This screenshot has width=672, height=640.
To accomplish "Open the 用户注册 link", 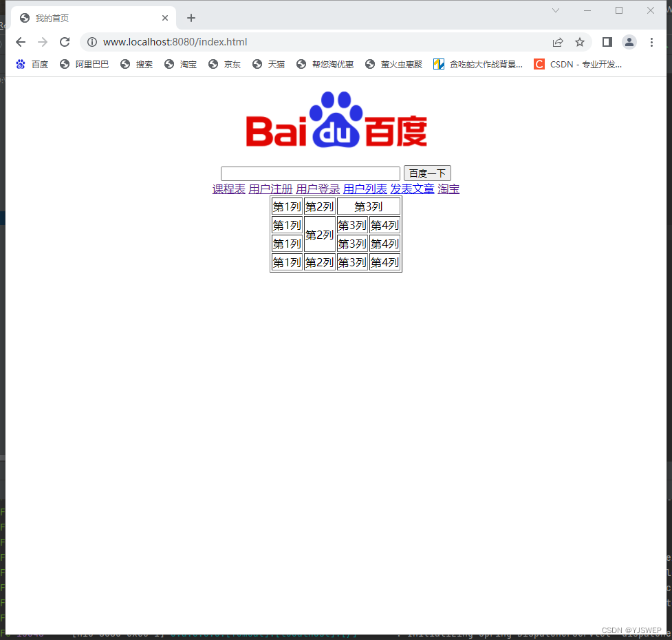I will [270, 189].
